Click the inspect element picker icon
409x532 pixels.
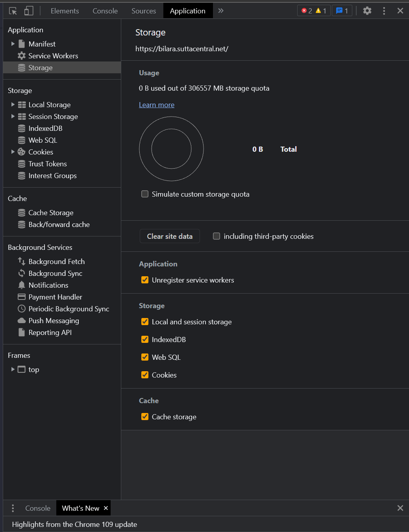tap(13, 11)
